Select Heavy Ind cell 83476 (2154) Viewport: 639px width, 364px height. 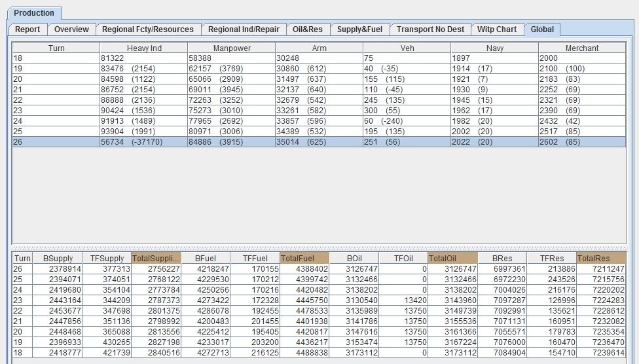[144, 69]
